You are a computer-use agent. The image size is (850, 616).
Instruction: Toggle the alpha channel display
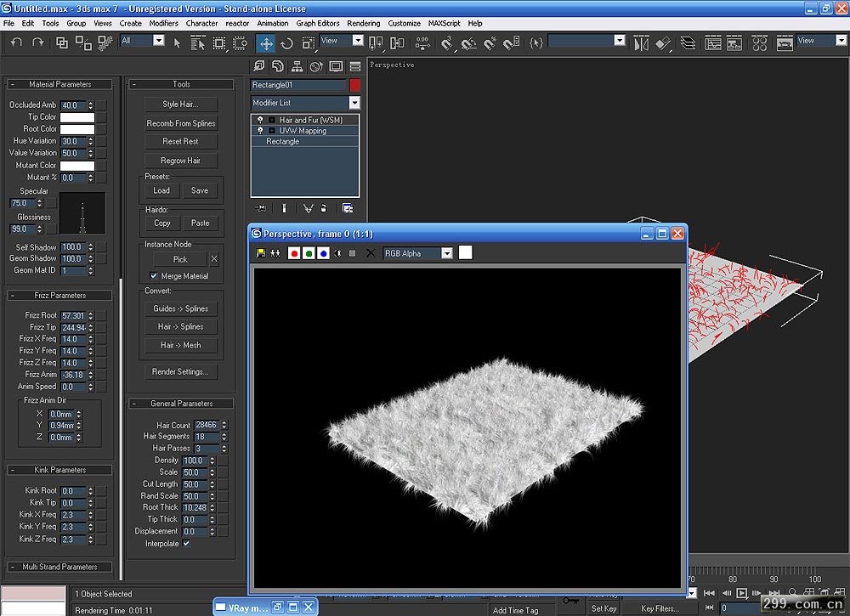coord(338,253)
